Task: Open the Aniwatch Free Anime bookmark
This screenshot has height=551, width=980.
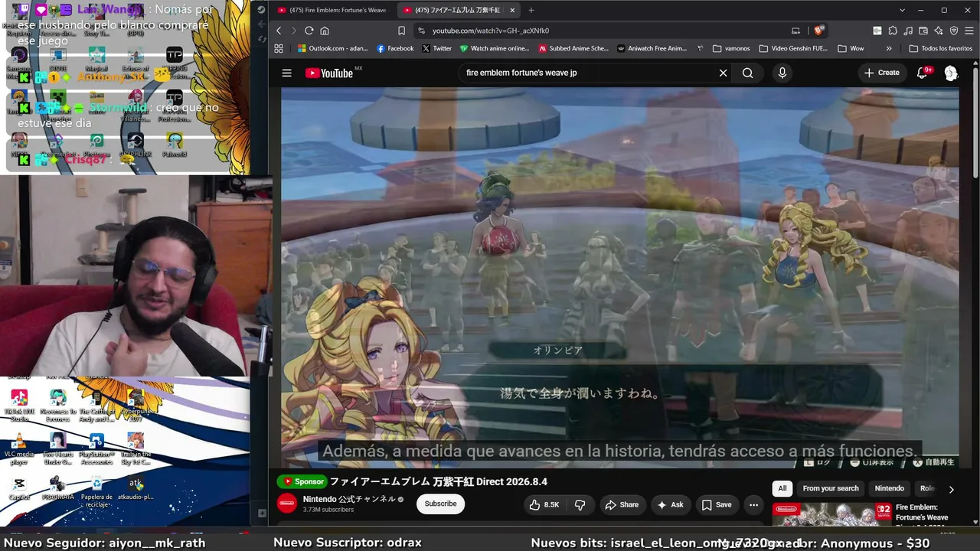Action: 652,48
